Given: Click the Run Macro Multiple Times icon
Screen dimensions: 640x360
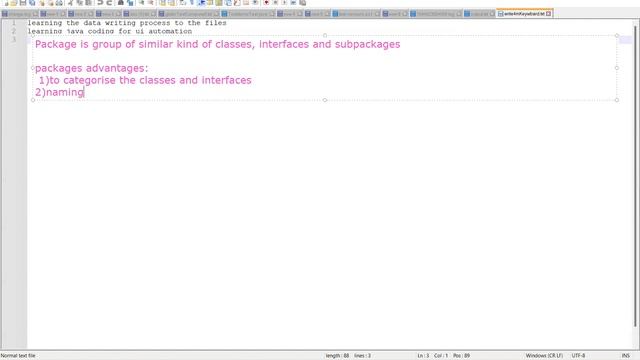Looking at the screenshot, I should tap(293, 2).
